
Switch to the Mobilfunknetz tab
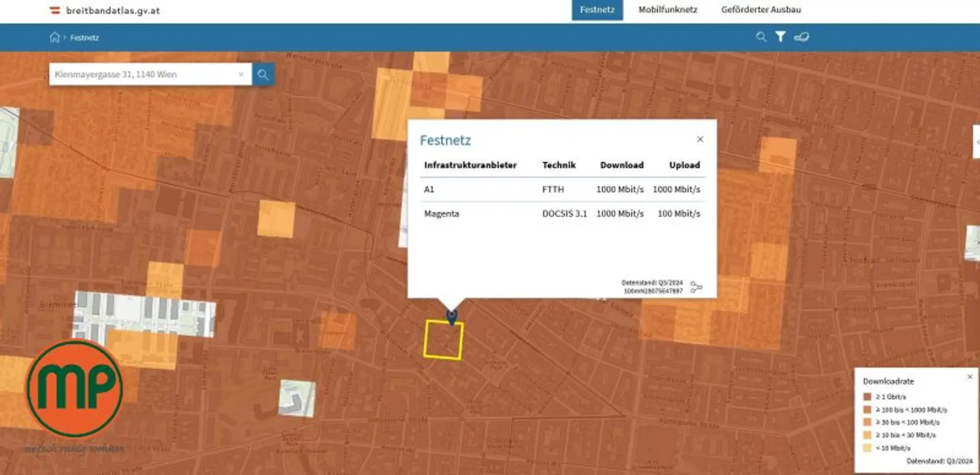click(x=668, y=10)
